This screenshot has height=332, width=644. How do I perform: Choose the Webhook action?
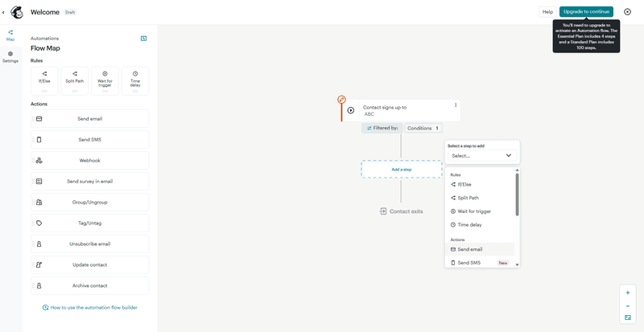[90, 161]
